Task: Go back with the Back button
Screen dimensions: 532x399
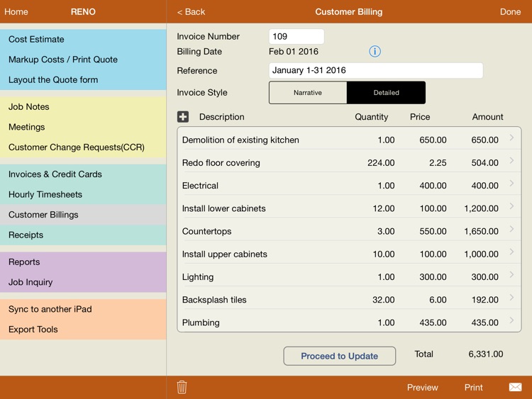Action: 191,12
